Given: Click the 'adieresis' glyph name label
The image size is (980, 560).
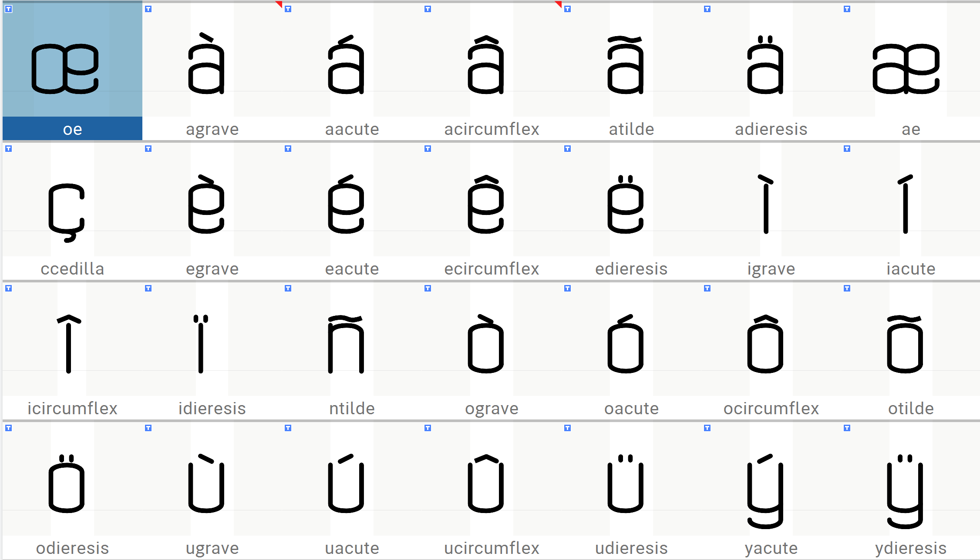Looking at the screenshot, I should coord(771,129).
